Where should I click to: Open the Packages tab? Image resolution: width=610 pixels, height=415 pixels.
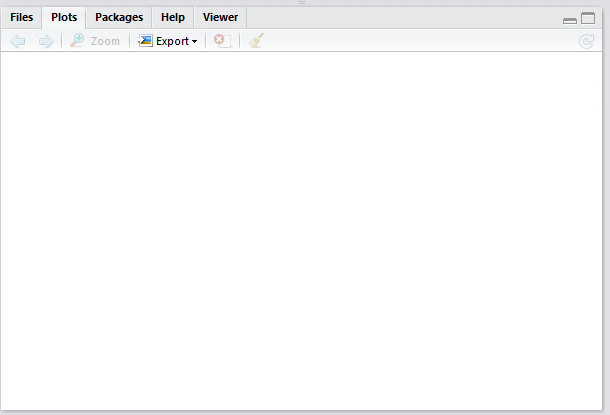tap(119, 18)
